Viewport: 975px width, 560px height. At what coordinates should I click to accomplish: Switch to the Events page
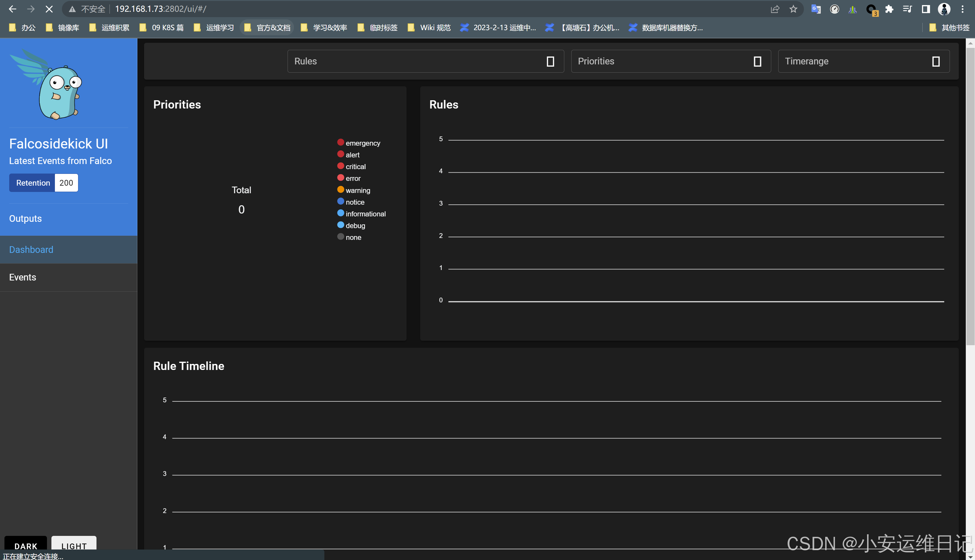click(69, 277)
